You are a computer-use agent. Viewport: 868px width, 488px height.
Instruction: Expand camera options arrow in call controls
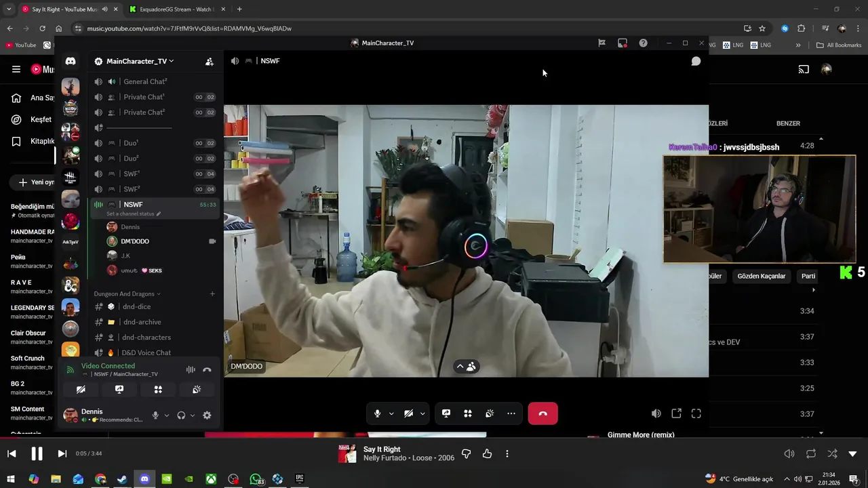[422, 413]
